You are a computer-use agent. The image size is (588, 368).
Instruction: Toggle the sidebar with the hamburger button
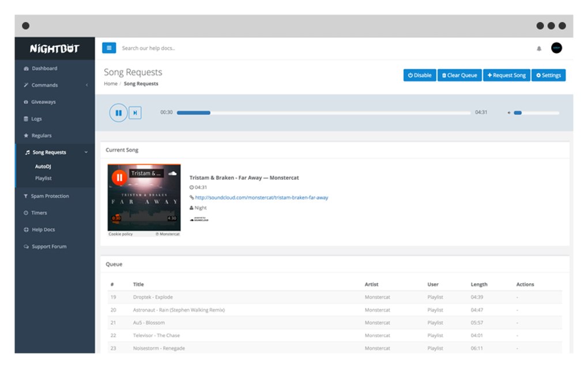[109, 48]
